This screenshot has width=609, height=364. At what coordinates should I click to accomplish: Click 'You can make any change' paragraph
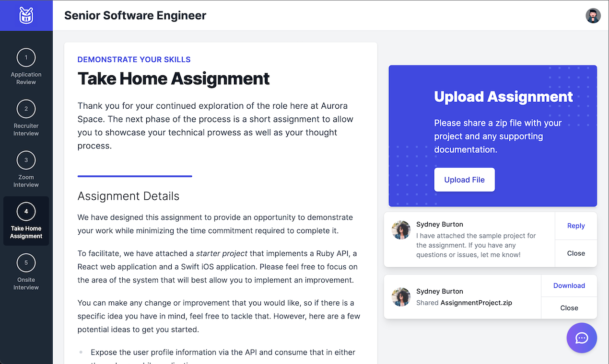[x=219, y=316]
